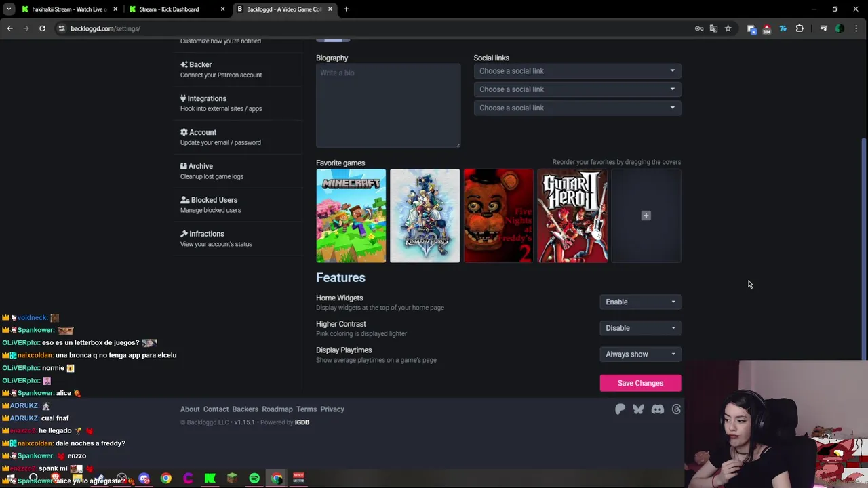
Task: Open Blocked Users settings section
Action: point(210,205)
